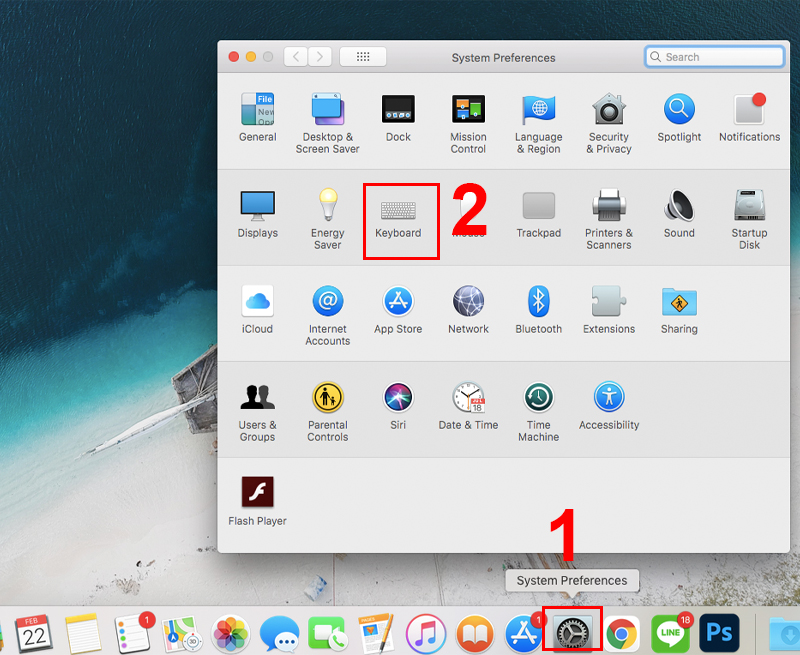Open Google Chrome from the Dock
This screenshot has width=800, height=655.
pos(621,632)
